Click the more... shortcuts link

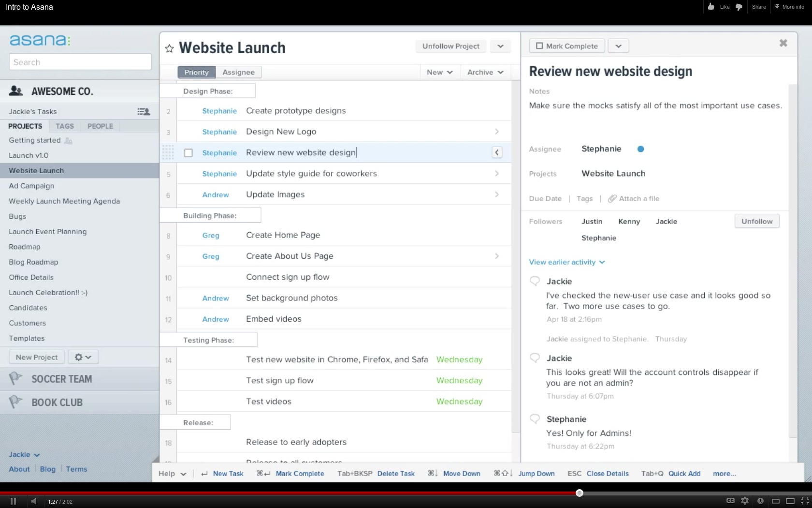click(725, 474)
